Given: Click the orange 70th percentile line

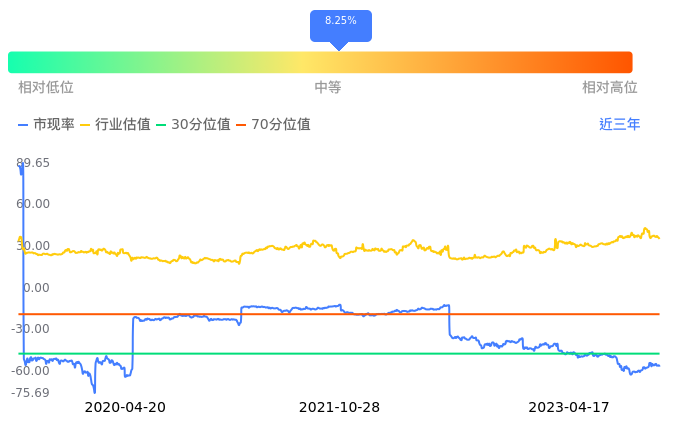Looking at the screenshot, I should [x=400, y=314].
